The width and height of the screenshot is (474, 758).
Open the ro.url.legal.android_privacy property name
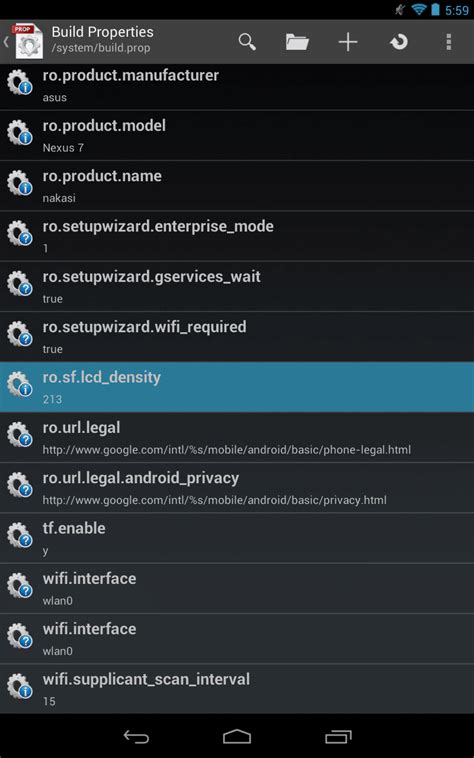point(141,478)
